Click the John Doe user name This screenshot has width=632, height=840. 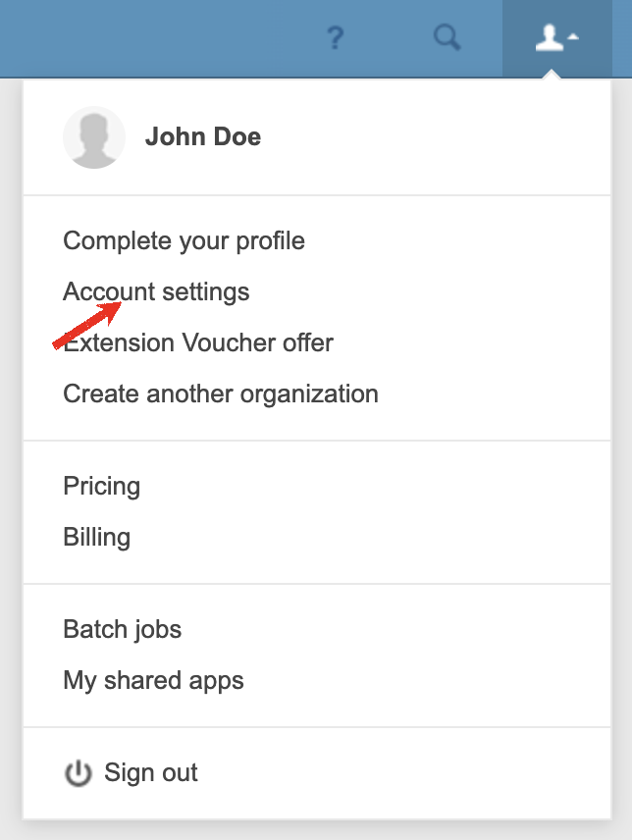(203, 136)
